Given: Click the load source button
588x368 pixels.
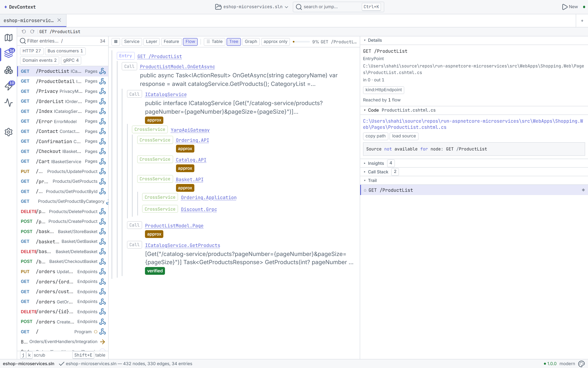Looking at the screenshot, I should coord(404,136).
